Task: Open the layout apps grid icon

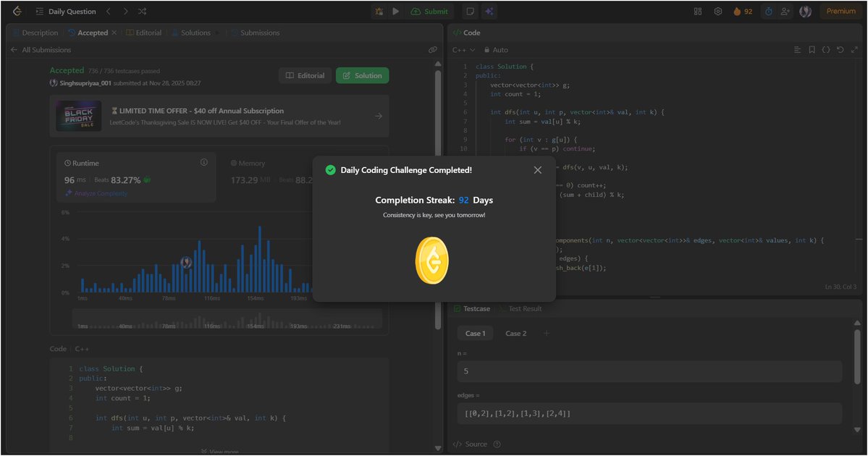Action: (x=697, y=11)
